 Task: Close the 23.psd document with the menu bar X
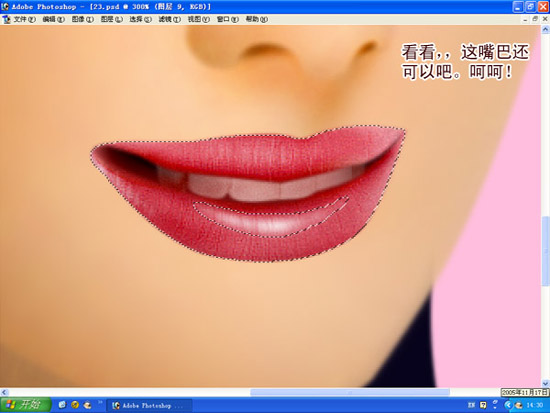(545, 19)
